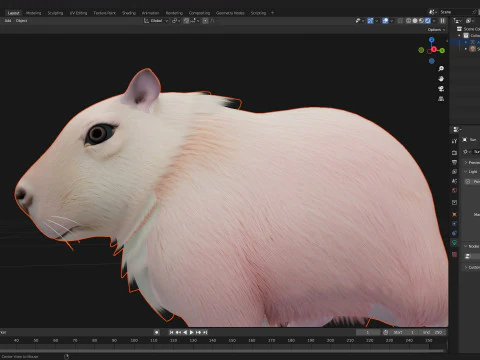Switch to material preview shading

(421, 21)
